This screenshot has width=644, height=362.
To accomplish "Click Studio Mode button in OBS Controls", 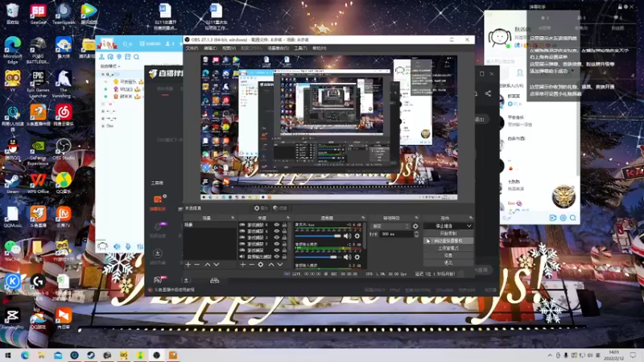I will [448, 248].
